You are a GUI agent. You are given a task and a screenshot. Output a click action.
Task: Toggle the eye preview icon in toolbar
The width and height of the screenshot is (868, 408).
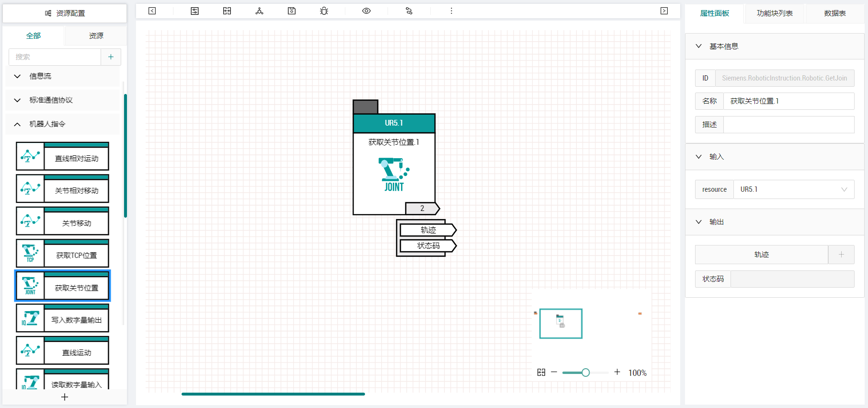[366, 11]
